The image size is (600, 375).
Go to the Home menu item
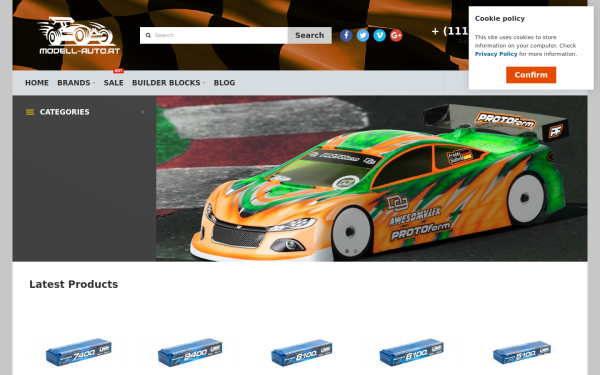(x=37, y=83)
